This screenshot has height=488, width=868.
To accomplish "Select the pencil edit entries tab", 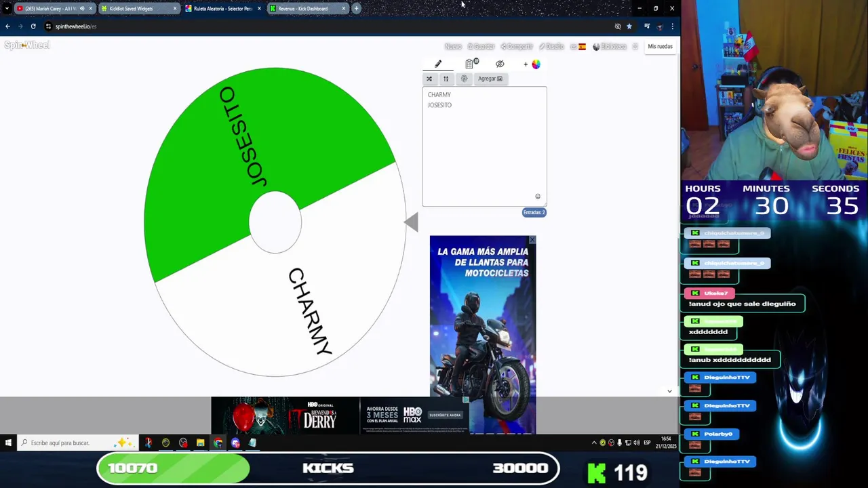I will coord(438,64).
